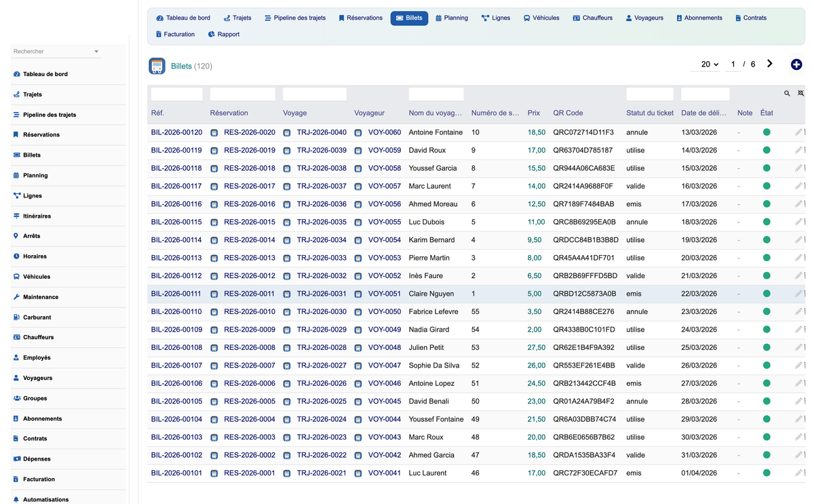
Task: Switch to the Contrats tab
Action: point(750,18)
